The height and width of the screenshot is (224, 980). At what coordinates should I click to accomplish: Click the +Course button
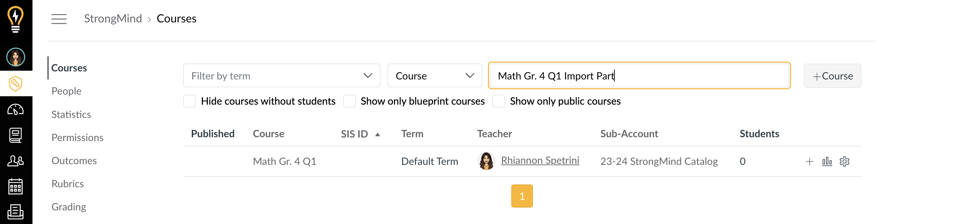(832, 76)
